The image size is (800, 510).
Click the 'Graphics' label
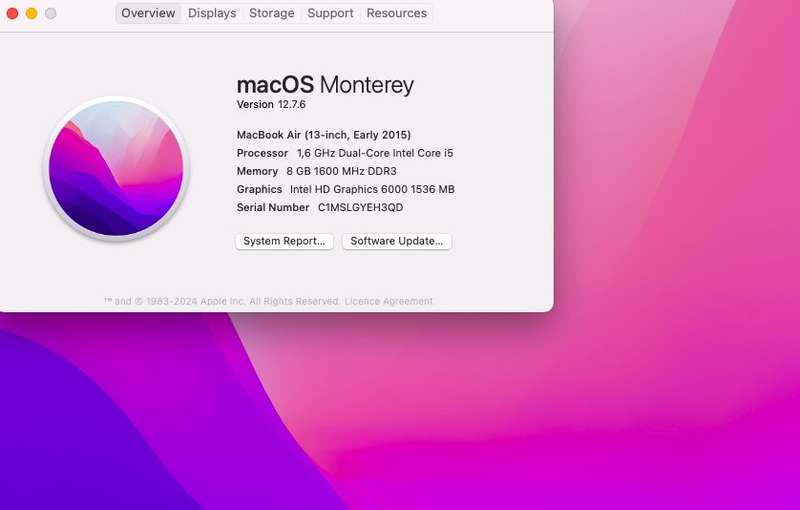(259, 189)
